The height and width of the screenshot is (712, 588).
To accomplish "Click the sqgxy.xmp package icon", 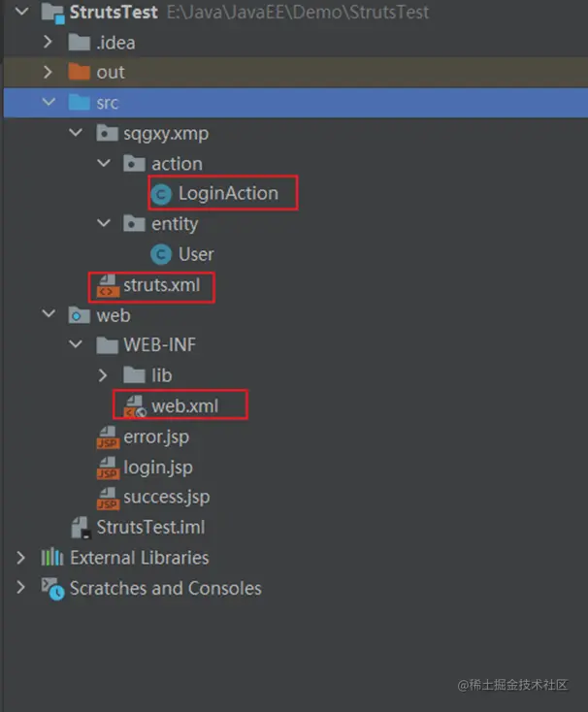I will tap(107, 133).
